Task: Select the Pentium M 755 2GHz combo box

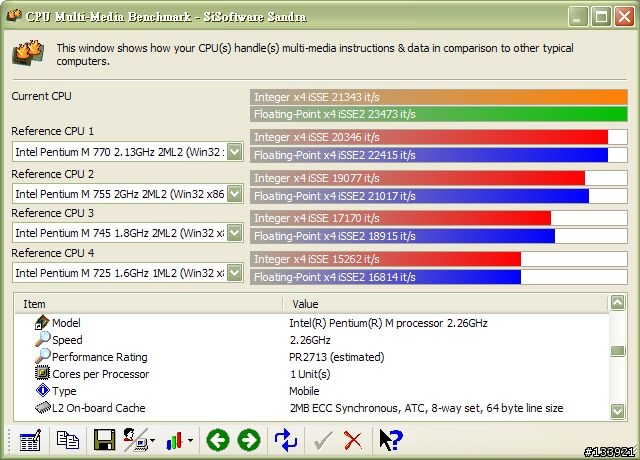Action: [128, 193]
